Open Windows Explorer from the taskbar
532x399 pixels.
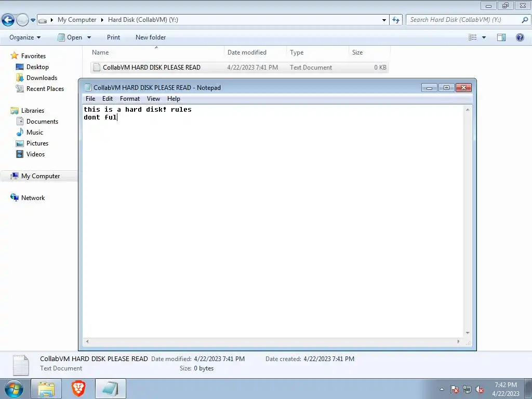tap(46, 389)
